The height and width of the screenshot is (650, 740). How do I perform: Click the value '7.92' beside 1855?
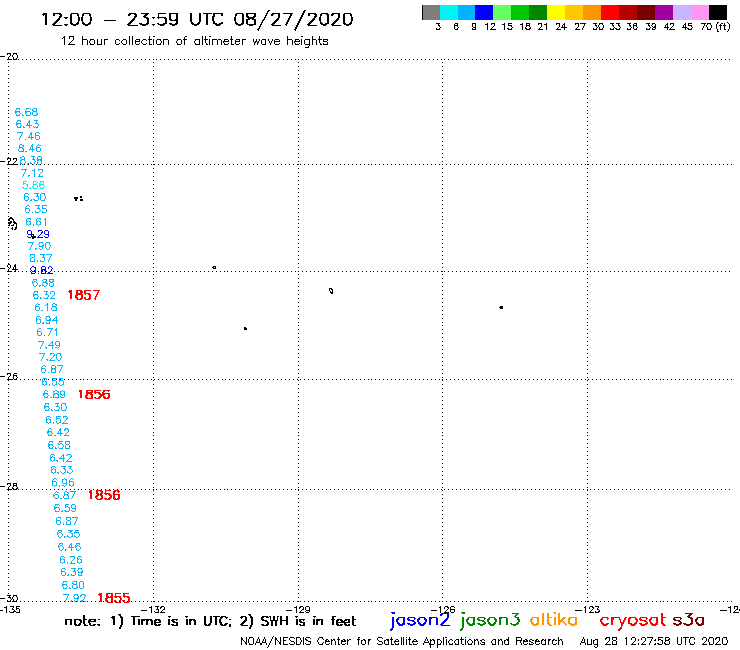75,598
